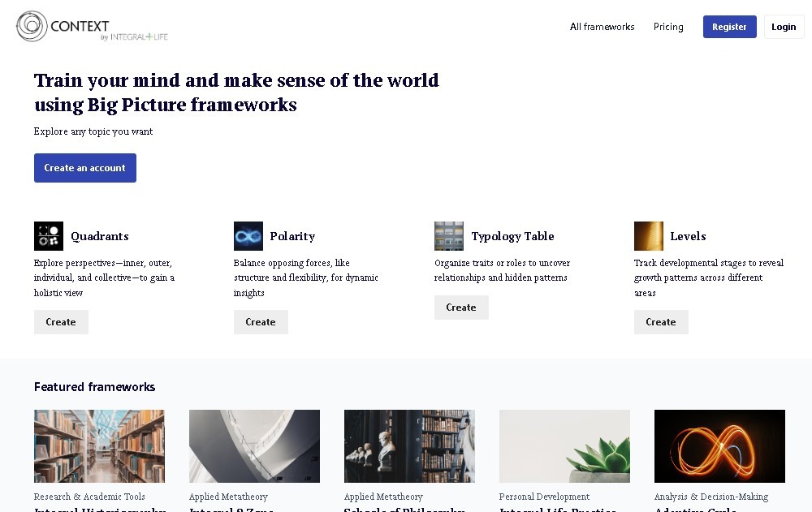812x512 pixels.
Task: Click the golden Levels icon
Action: [648, 236]
